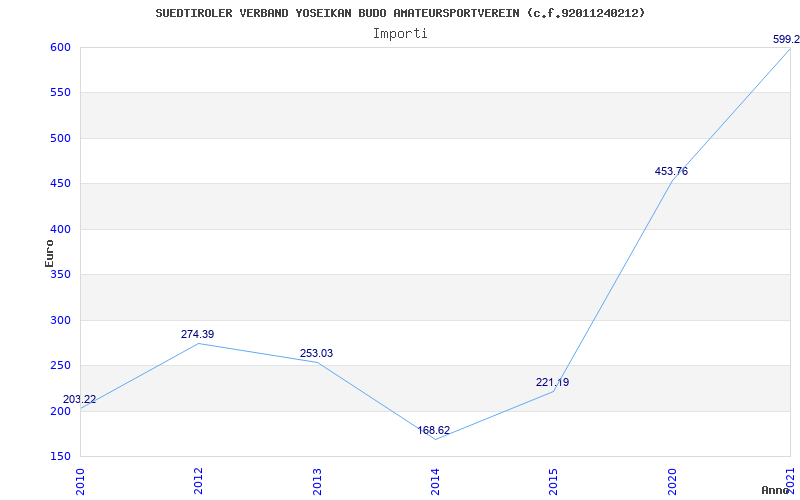Select the Importi subtitle text
The width and height of the screenshot is (800, 500).
tap(400, 34)
